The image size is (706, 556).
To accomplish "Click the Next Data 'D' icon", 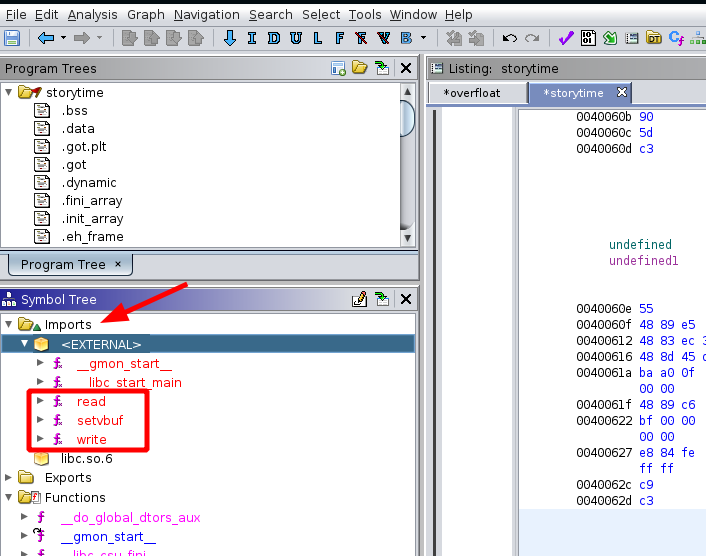I will (x=273, y=38).
